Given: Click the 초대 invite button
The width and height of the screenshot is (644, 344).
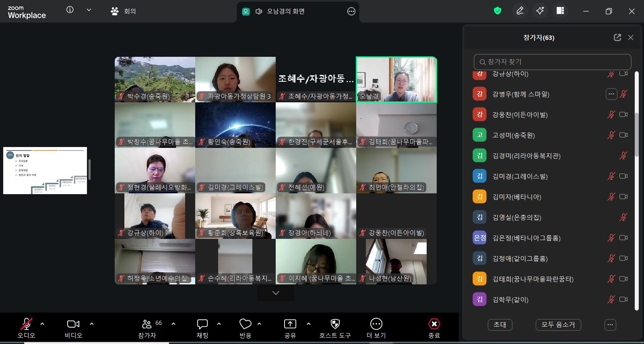Looking at the screenshot, I should [500, 325].
